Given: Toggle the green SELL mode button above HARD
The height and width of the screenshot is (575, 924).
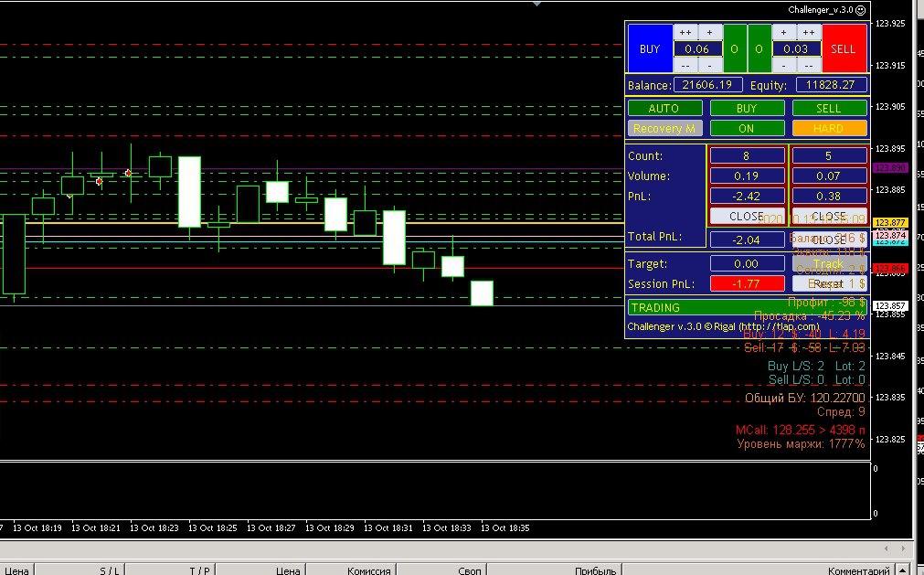Looking at the screenshot, I should [829, 109].
